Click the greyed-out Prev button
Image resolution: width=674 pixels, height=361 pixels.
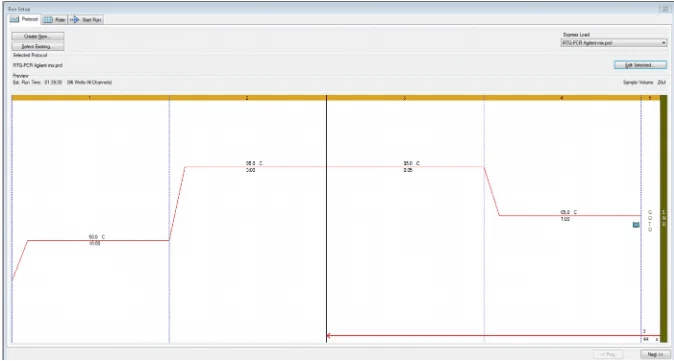tap(608, 355)
